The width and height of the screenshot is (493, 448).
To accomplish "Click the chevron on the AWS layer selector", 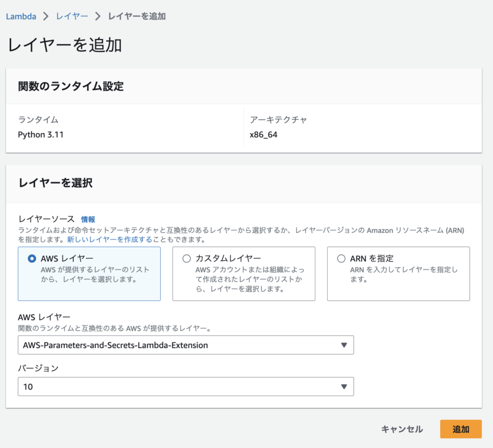I will point(345,345).
